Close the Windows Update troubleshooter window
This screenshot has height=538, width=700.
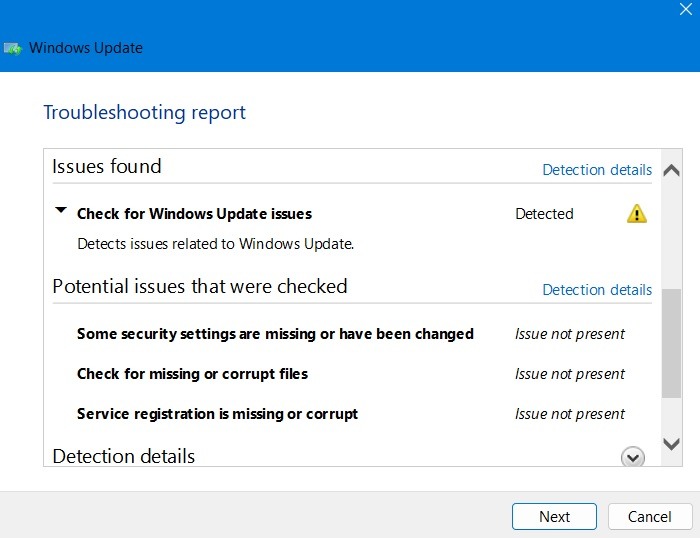686,9
